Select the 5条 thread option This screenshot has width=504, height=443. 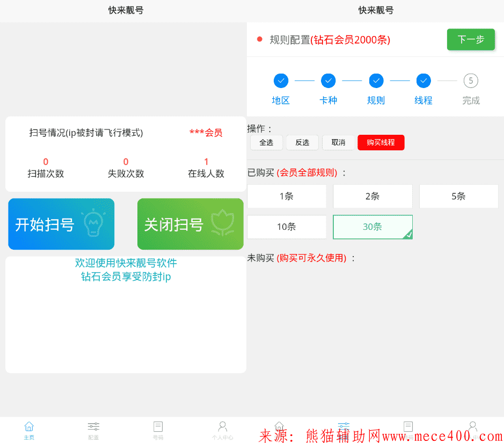[x=458, y=196]
